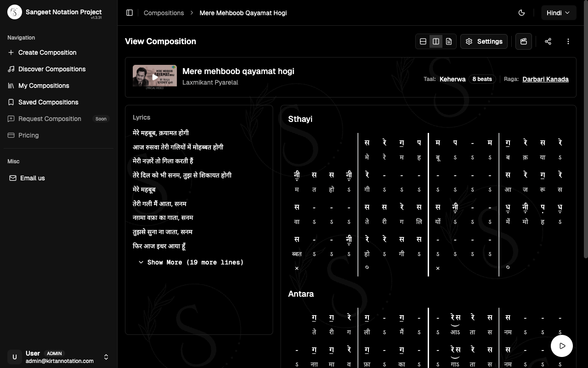Open the admin user account menu
This screenshot has width=588, height=368.
(x=58, y=357)
